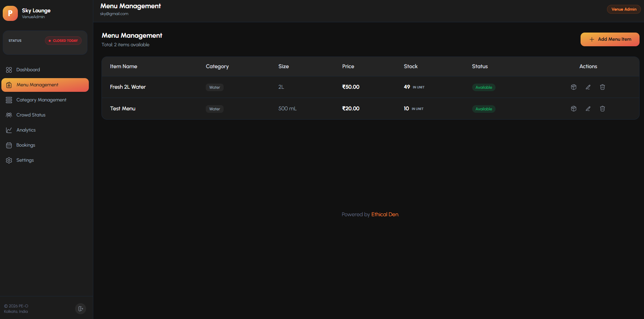Viewport: 644px width, 319px height.
Task: Click the Size column header
Action: pyautogui.click(x=284, y=66)
